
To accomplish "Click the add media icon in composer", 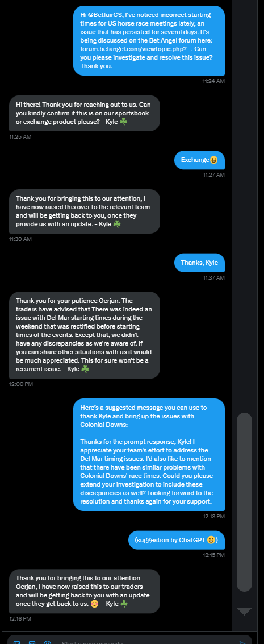I will point(17,642).
